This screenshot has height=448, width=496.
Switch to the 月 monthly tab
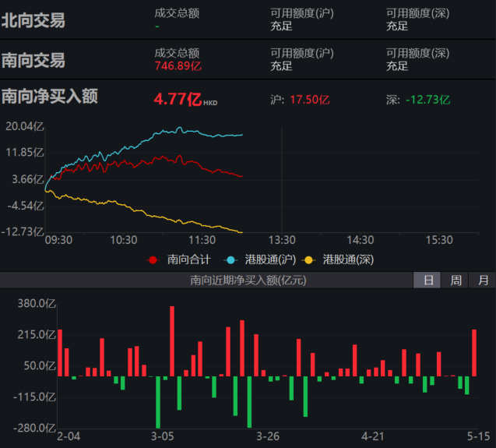483,280
